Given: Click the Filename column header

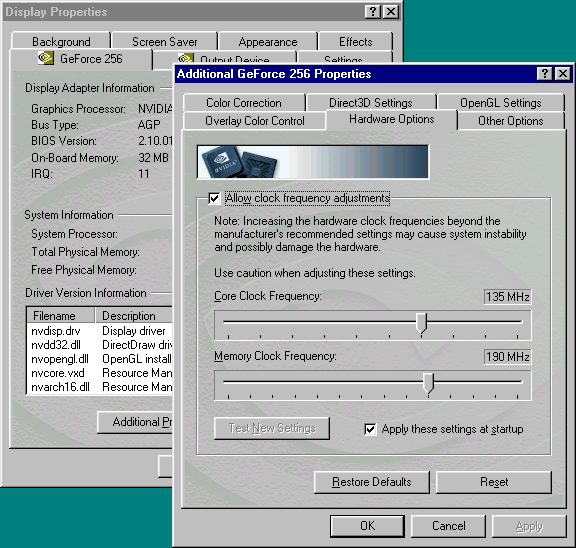Looking at the screenshot, I should pyautogui.click(x=61, y=316).
